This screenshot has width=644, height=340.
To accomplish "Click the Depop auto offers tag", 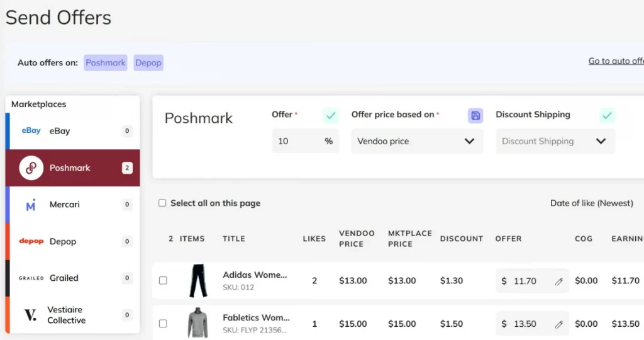I will 148,62.
